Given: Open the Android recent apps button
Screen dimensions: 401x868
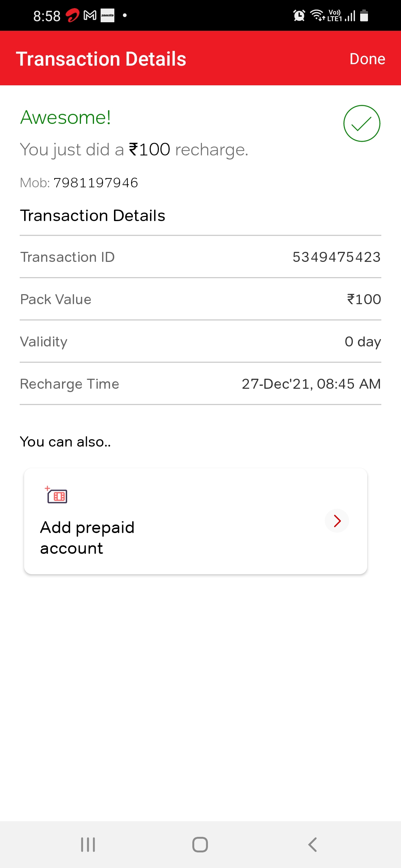Looking at the screenshot, I should coord(88,845).
